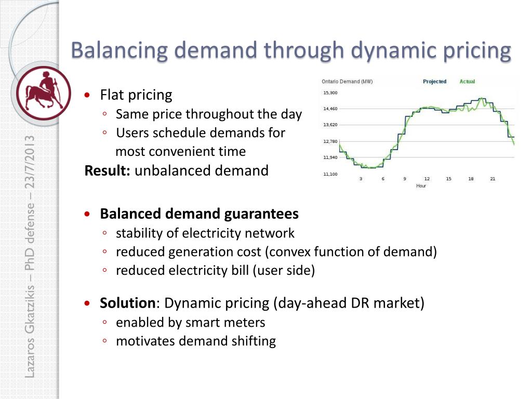Click the 11,940 y-axis value
532x399 pixels.
(x=330, y=157)
